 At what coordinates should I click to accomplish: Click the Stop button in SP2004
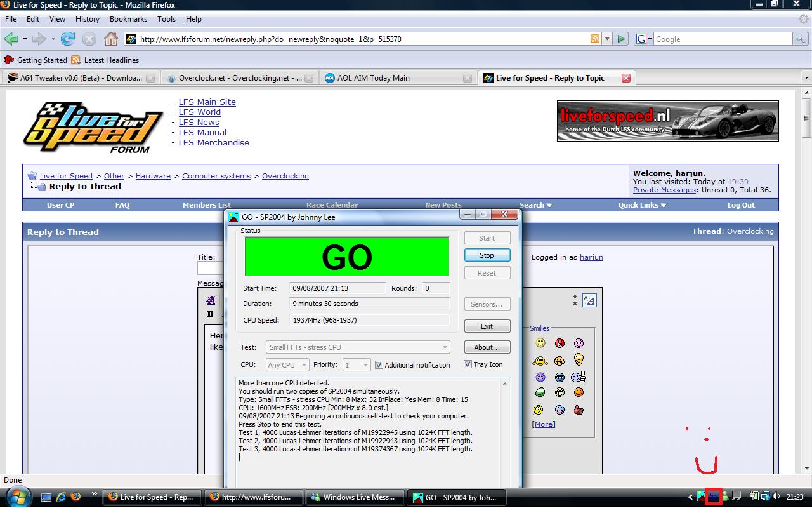487,255
